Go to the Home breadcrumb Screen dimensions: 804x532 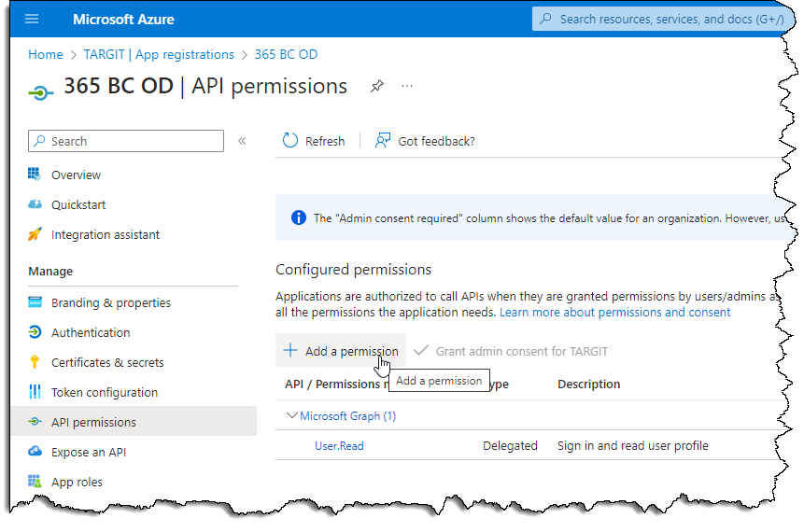[46, 54]
